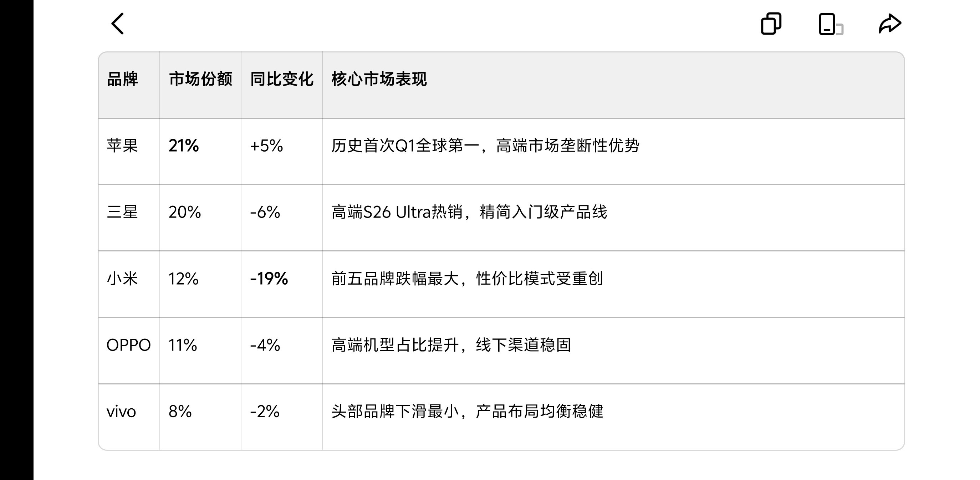Click the bold 21% market share value
The image size is (980, 480).
pyautogui.click(x=184, y=145)
